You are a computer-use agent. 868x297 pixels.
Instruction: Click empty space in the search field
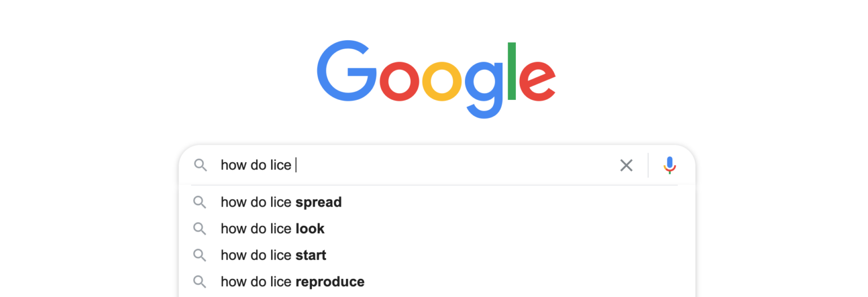pos(452,165)
